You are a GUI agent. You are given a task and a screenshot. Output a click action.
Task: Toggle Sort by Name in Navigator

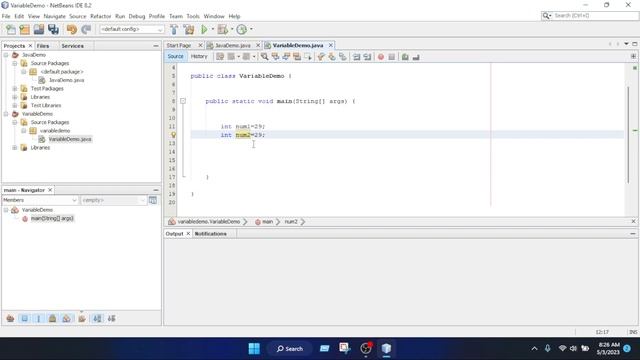point(97,318)
